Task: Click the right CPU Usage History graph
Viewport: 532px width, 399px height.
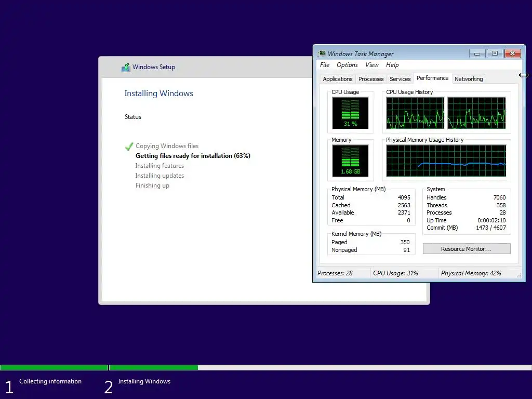Action: point(476,113)
